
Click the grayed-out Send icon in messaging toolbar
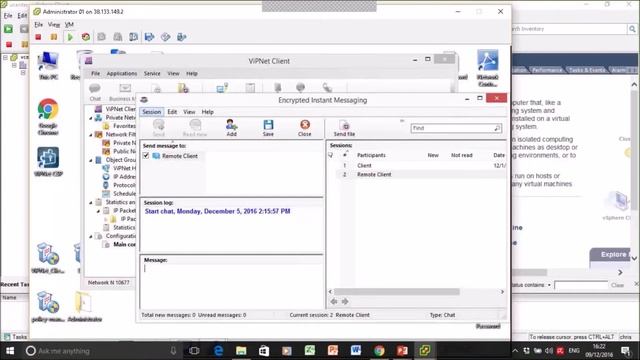(x=158, y=127)
